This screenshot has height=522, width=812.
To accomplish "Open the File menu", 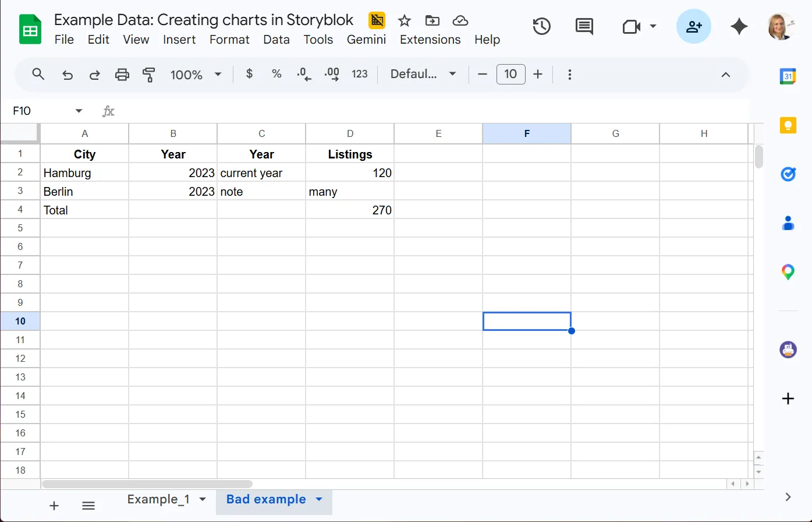I will pos(64,40).
